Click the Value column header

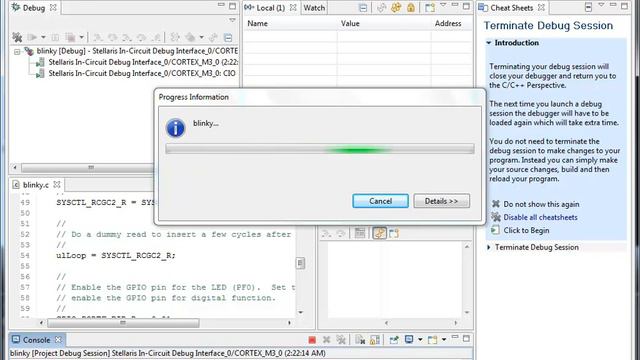pyautogui.click(x=384, y=24)
